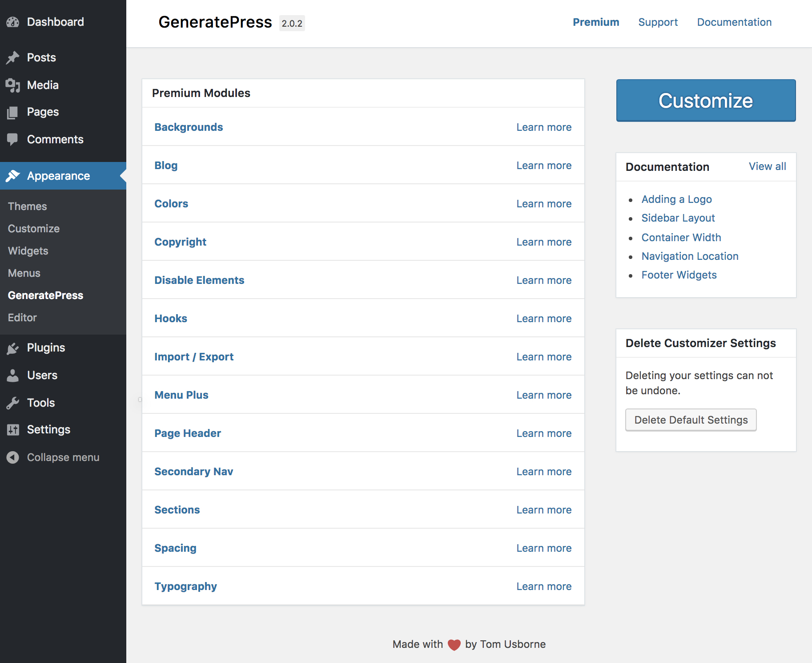Open Navigation Location doc link
The width and height of the screenshot is (812, 663).
coord(690,256)
